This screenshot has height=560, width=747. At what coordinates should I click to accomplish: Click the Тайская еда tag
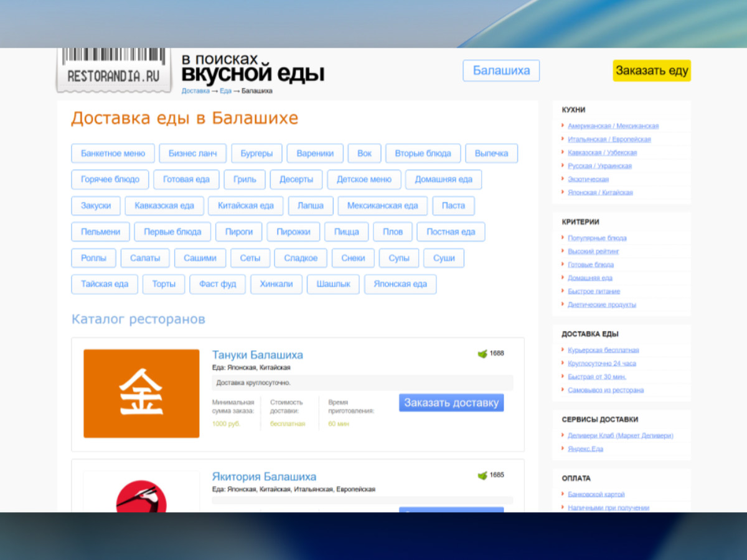(105, 284)
